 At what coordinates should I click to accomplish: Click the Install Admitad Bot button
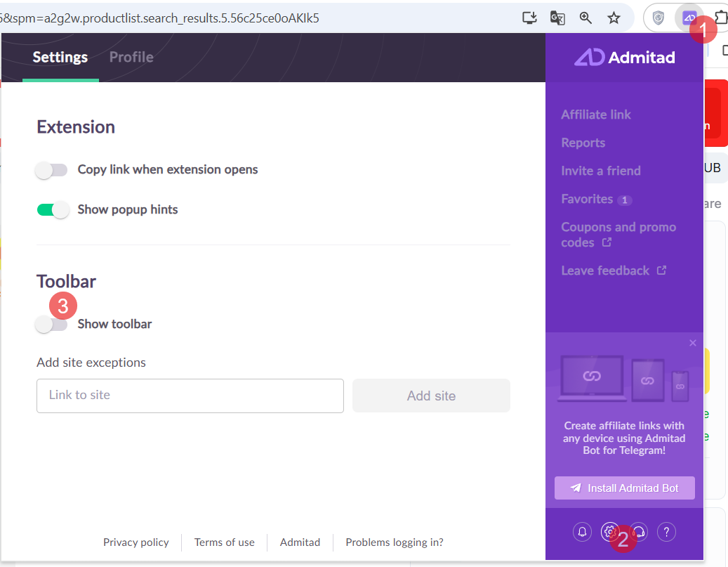pos(625,488)
